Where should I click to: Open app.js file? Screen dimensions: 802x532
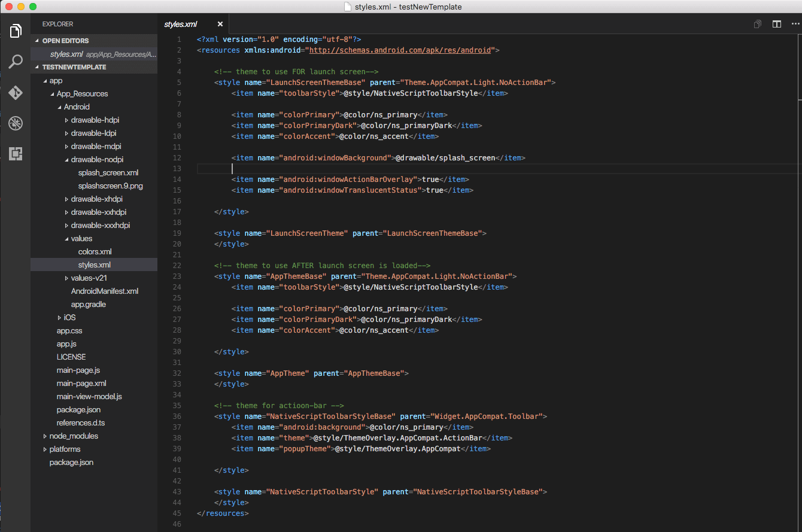coord(66,343)
